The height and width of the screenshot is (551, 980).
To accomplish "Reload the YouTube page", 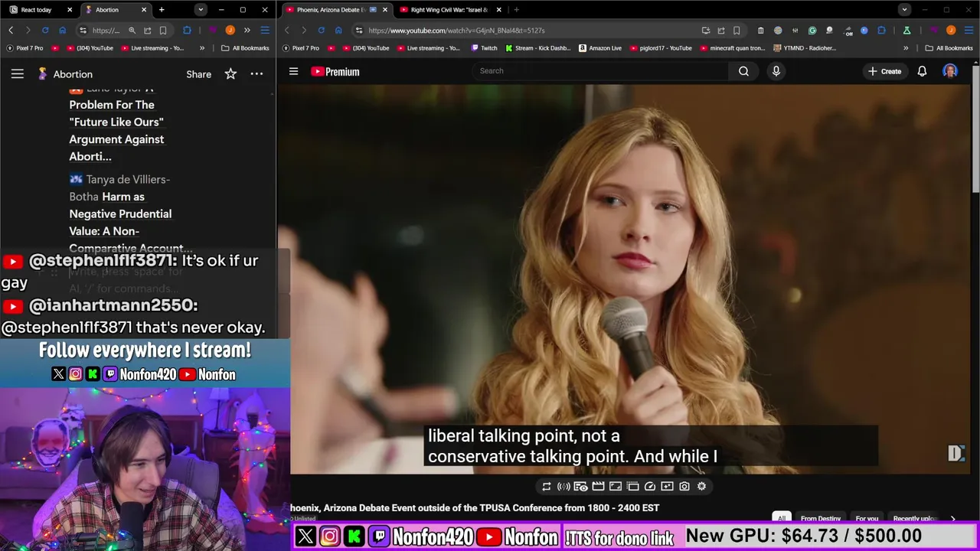I will [x=321, y=30].
